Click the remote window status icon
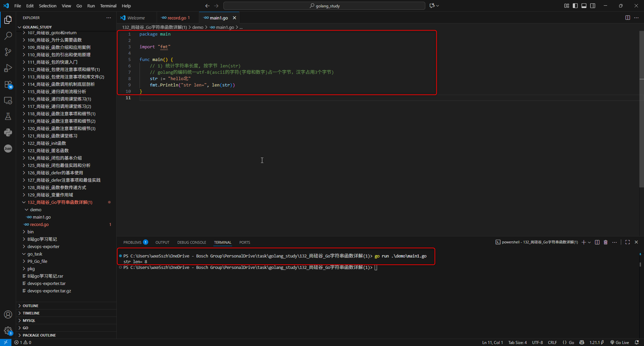 click(x=6, y=342)
